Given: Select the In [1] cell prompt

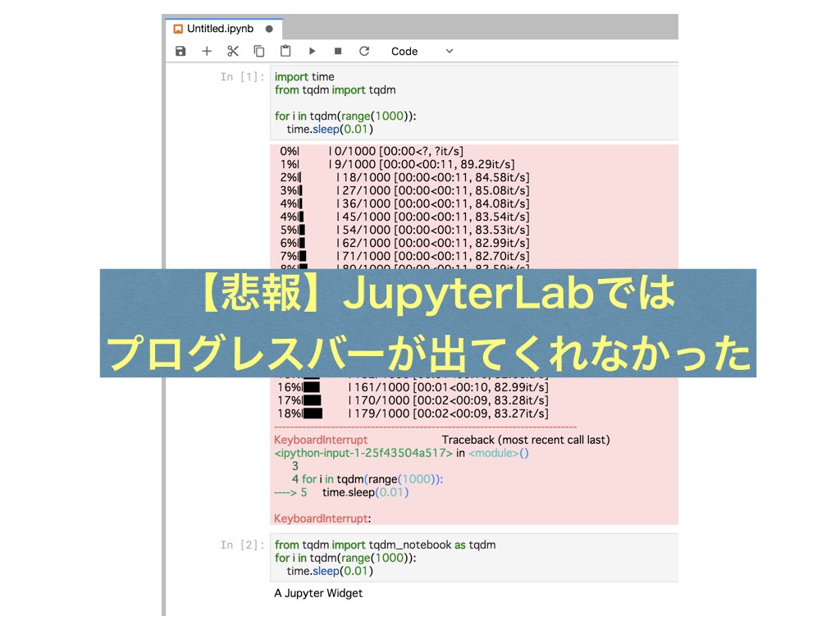Looking at the screenshot, I should point(243,76).
